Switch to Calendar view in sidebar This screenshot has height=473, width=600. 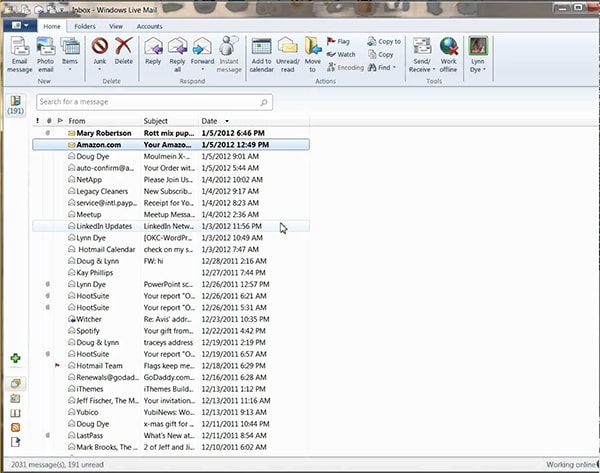[15, 398]
